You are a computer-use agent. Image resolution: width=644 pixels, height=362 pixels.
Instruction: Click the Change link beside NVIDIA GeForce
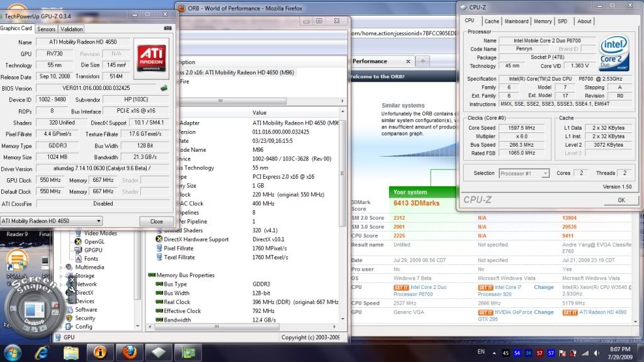[544, 312]
